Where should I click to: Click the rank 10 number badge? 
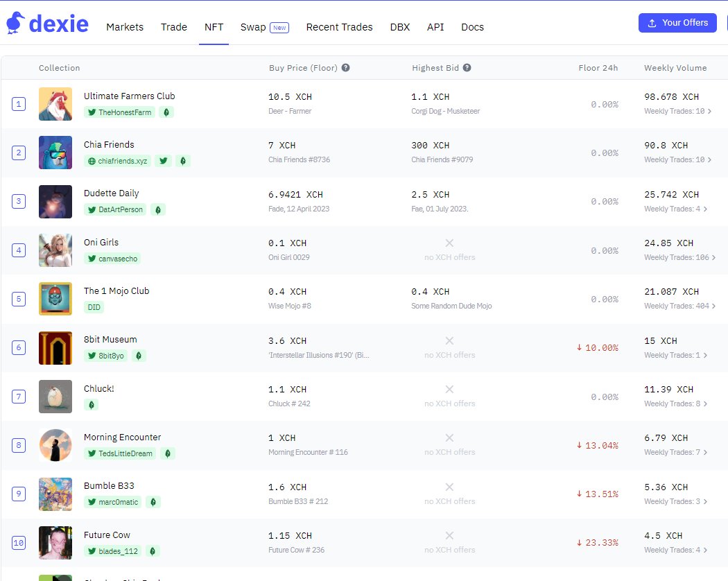pos(19,543)
